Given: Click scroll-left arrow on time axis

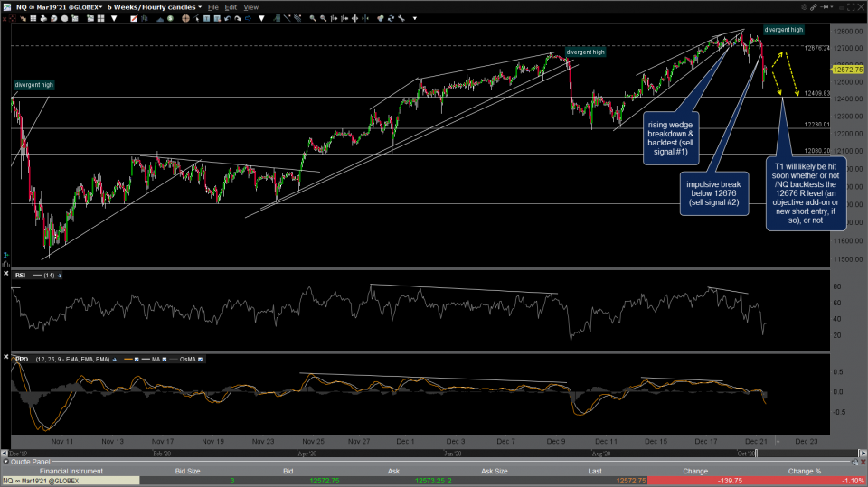Looking at the screenshot, I should click(x=5, y=454).
